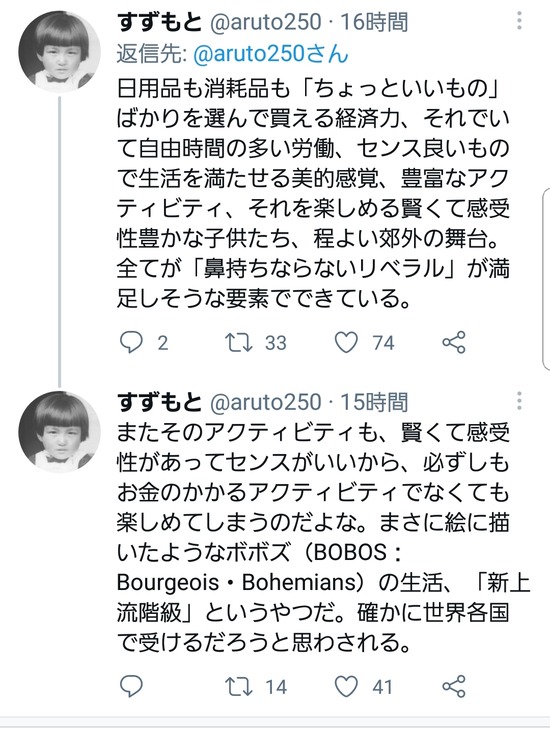This screenshot has width=550, height=729.
Task: Reply to the second tweet
Action: coord(131,686)
